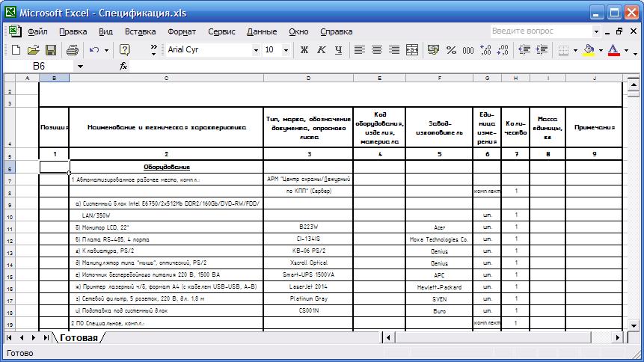Expand the Name Box dropdown arrow
The width and height of the screenshot is (644, 362).
(x=105, y=66)
